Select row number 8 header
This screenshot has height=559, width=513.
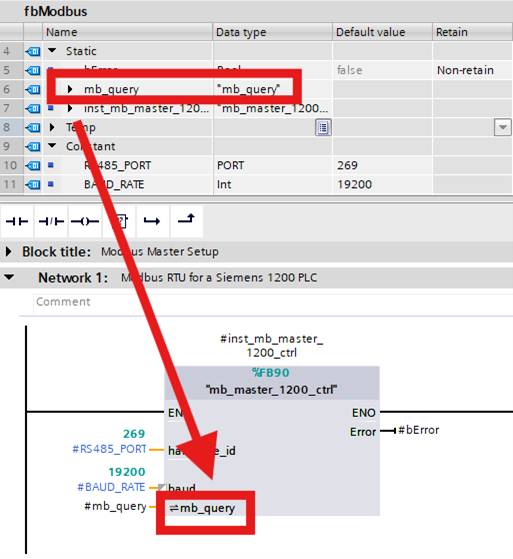tap(11, 127)
